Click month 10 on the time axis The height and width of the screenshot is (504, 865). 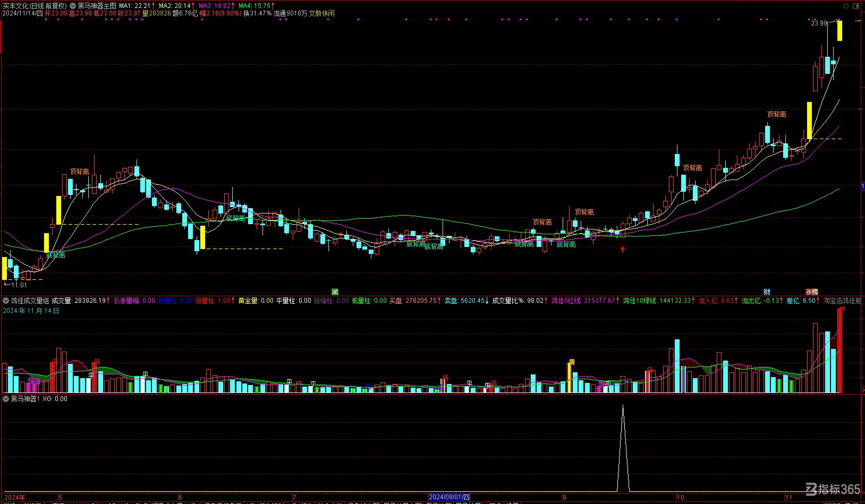(680, 498)
